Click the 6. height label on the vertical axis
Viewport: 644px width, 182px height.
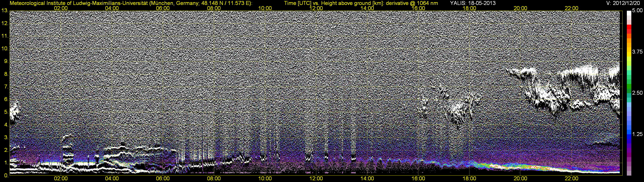[x=6, y=100]
